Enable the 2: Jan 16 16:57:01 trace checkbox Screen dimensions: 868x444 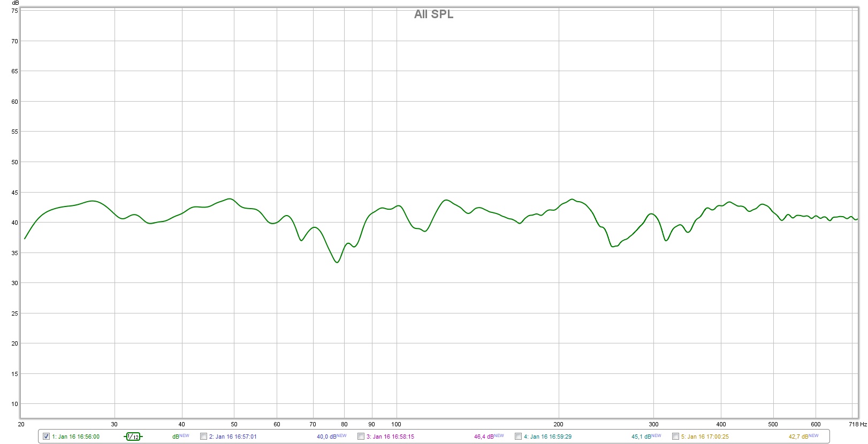click(x=203, y=437)
